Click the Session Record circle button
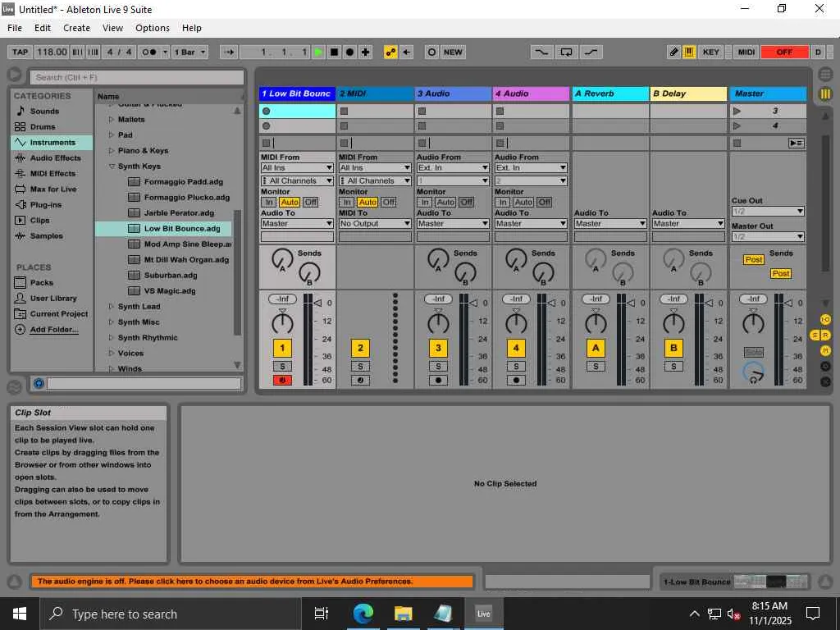Image resolution: width=840 pixels, height=630 pixels. [431, 52]
